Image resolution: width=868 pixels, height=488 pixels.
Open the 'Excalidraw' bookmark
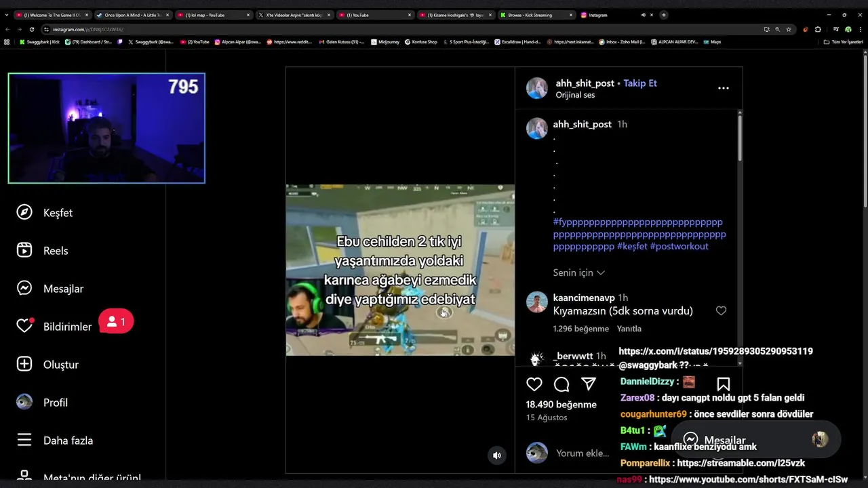pyautogui.click(x=517, y=42)
